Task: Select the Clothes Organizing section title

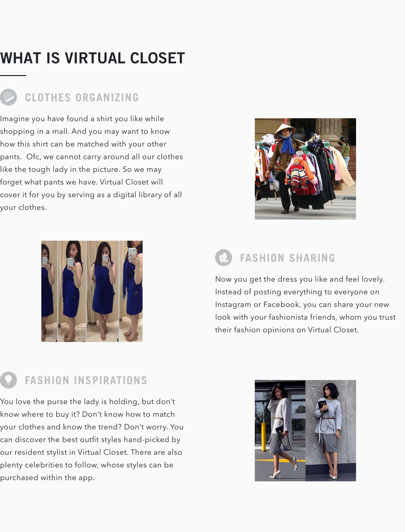Action: 82,98
